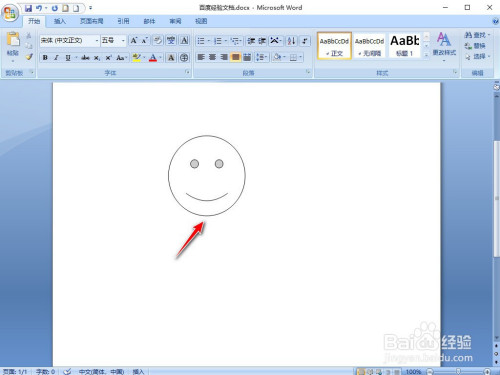Image resolution: width=500 pixels, height=375 pixels.
Task: Apply the 正文 Normal style
Action: [334, 46]
